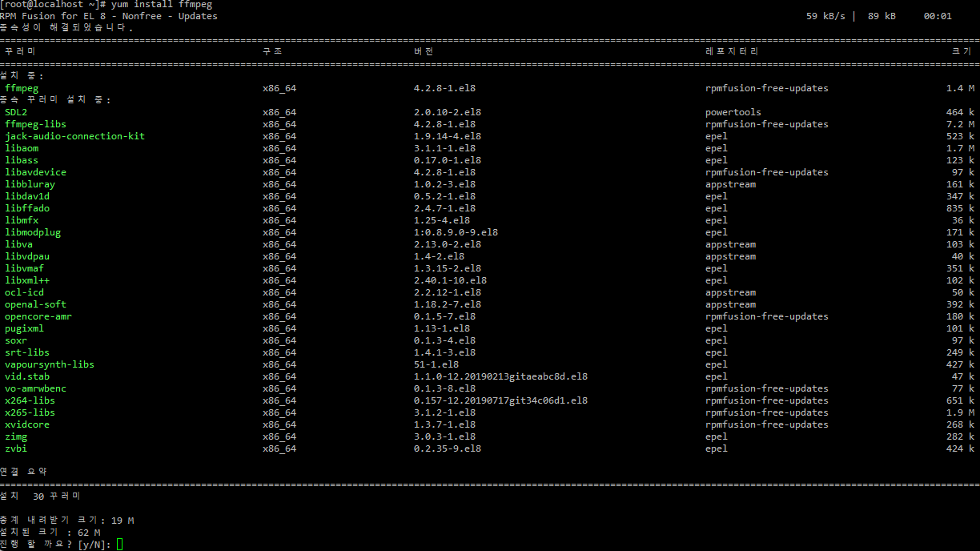Select the zvbi package name
Screen dimensions: 980x551
pos(16,448)
